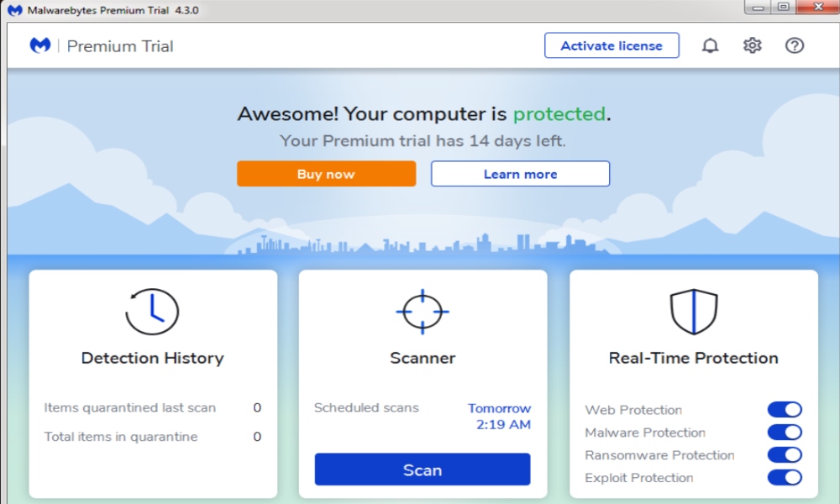The height and width of the screenshot is (504, 840).
Task: Click the 'Ransomware Protection' label
Action: [659, 454]
